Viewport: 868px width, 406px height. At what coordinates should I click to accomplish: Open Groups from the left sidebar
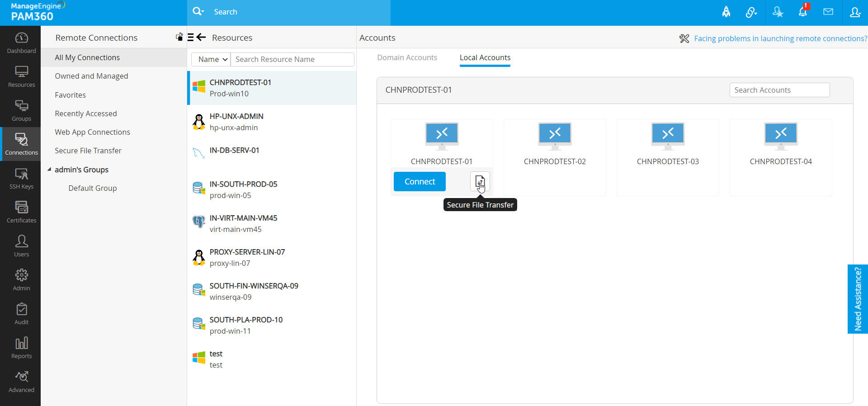click(21, 111)
